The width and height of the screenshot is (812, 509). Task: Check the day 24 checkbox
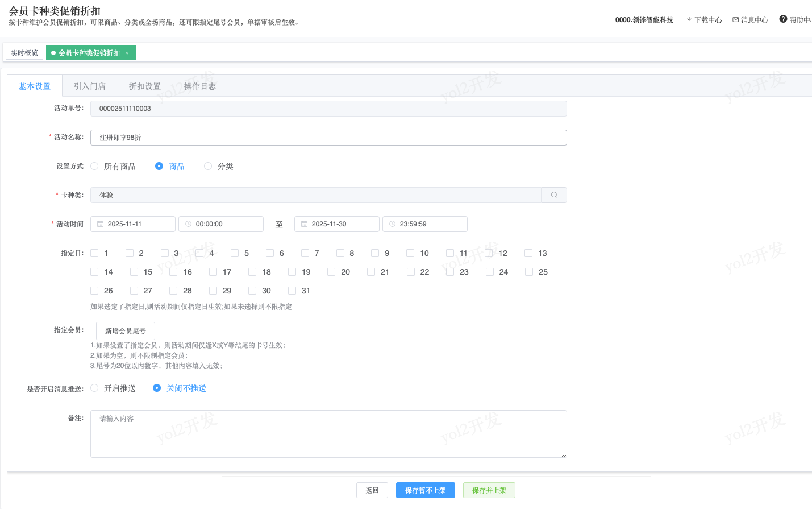490,272
